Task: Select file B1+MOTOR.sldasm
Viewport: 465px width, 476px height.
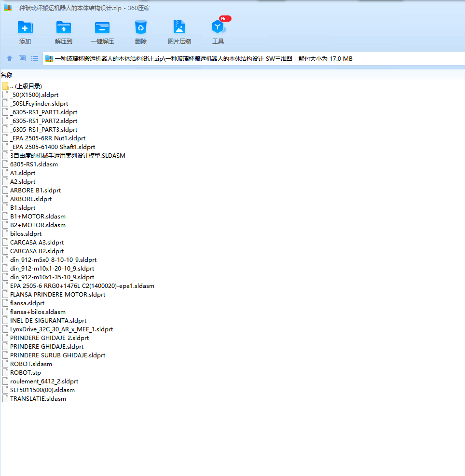Action: click(x=38, y=217)
